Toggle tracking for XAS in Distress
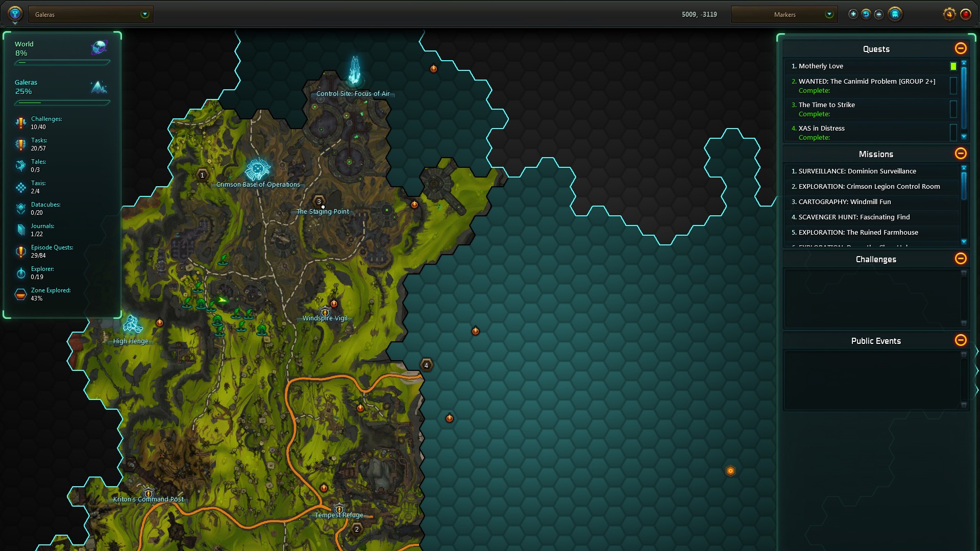Image resolution: width=980 pixels, height=551 pixels. click(x=953, y=132)
